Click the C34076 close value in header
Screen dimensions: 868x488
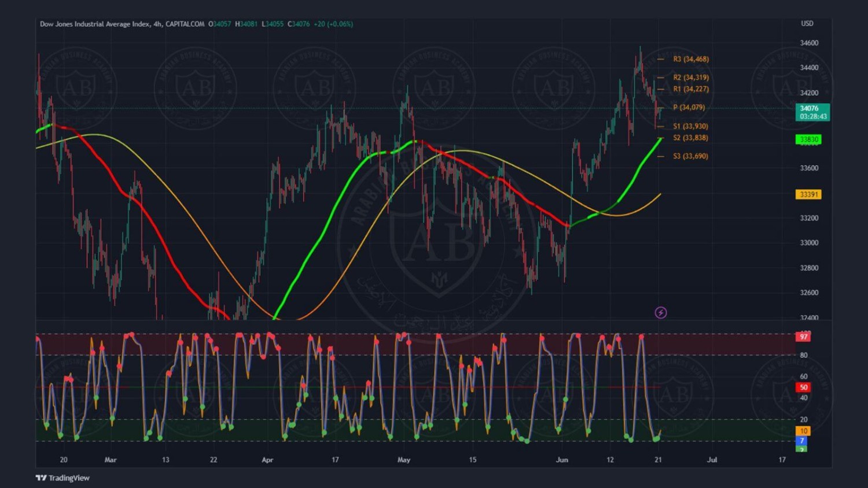point(299,24)
